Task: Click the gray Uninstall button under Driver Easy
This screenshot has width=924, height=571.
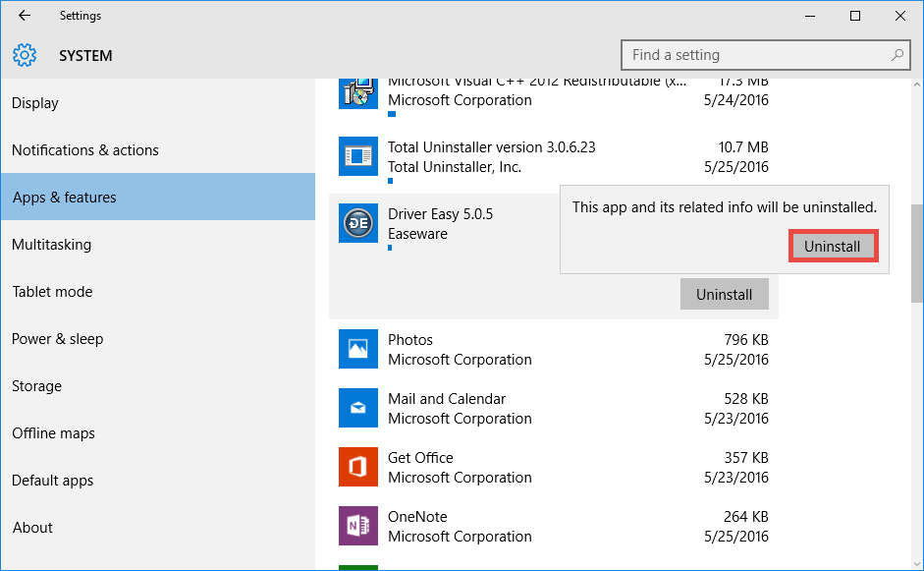Action: coord(725,294)
